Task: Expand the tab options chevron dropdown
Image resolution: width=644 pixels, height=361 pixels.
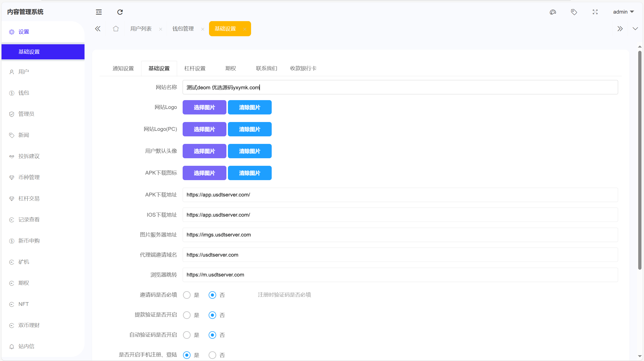Action: [x=635, y=29]
